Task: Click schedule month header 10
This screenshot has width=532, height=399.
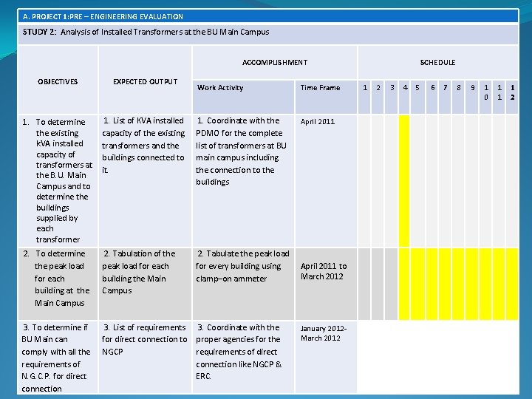Action: pos(486,97)
